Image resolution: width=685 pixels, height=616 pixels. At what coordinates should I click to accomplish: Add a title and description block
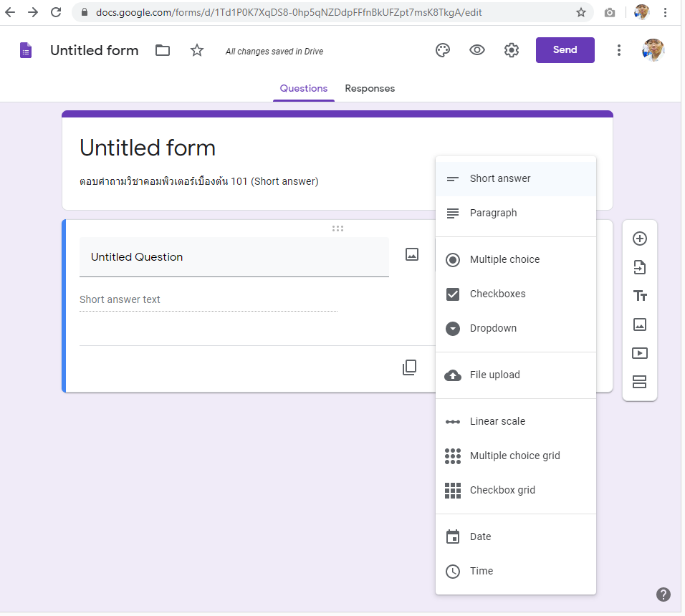point(640,296)
